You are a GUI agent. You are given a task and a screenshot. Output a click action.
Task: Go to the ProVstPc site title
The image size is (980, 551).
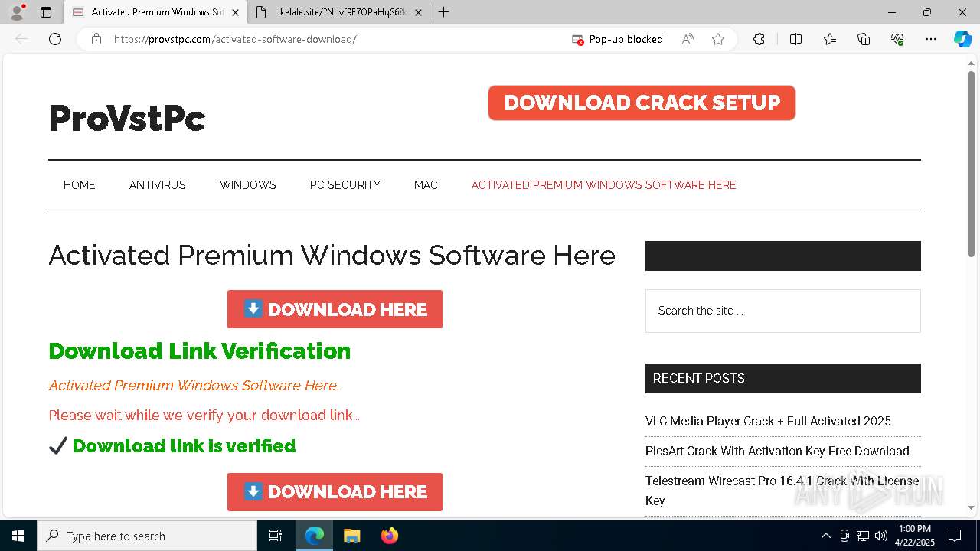tap(127, 118)
